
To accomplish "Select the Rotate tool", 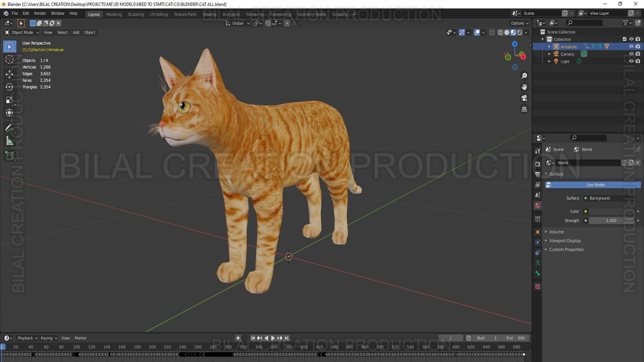I will coord(9,87).
